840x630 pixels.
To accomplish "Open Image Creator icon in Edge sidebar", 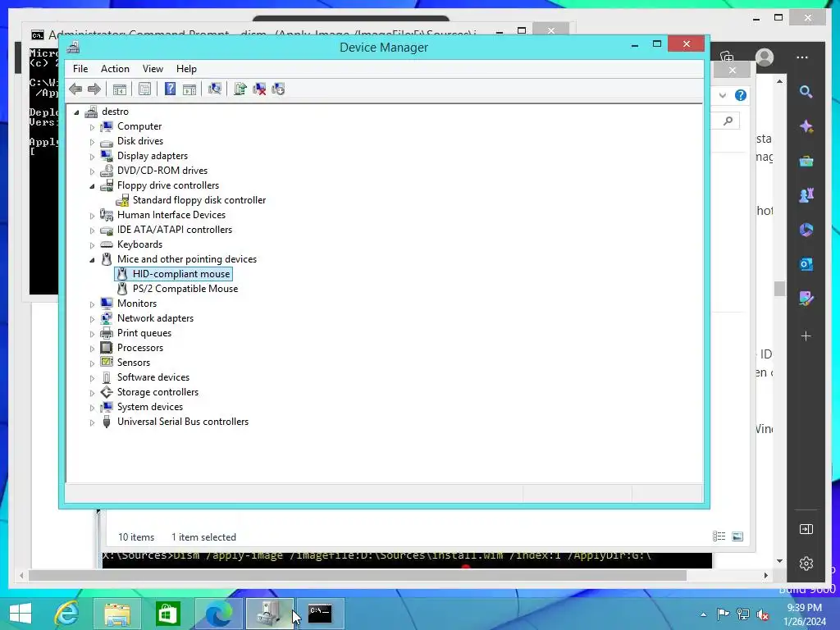I will pos(806,298).
